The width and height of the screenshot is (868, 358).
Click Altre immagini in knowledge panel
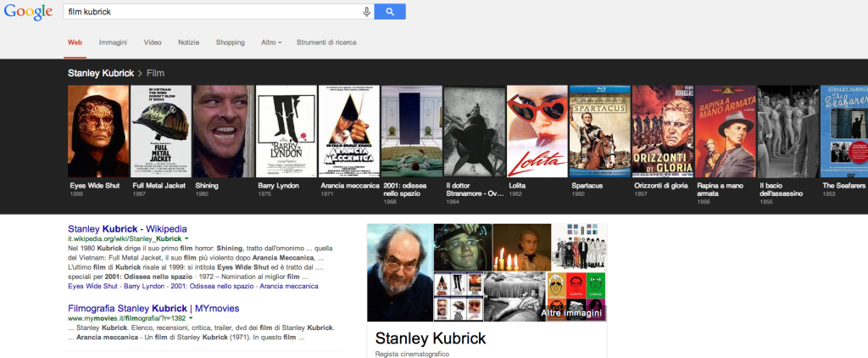point(572,314)
